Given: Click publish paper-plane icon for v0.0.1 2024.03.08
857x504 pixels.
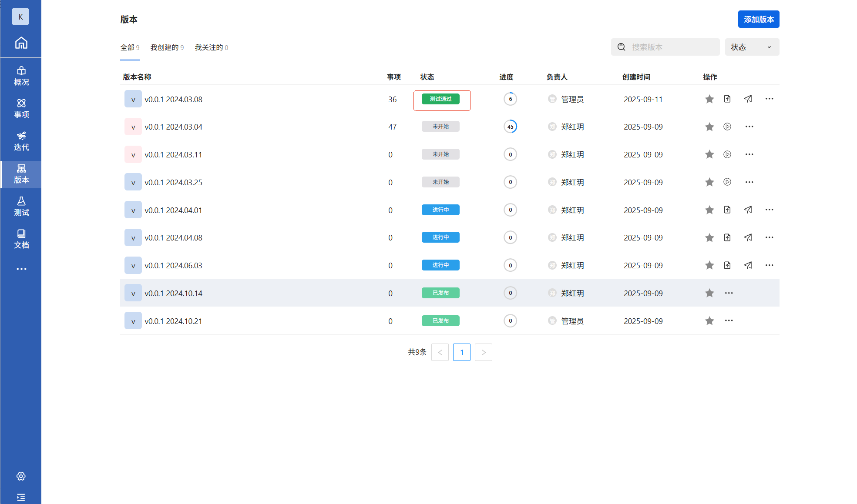Looking at the screenshot, I should [x=748, y=99].
